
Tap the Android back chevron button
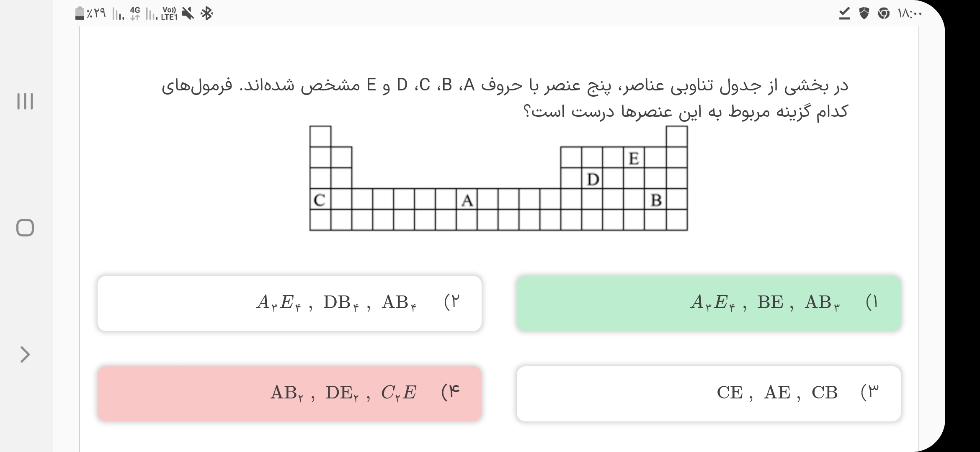tap(25, 354)
